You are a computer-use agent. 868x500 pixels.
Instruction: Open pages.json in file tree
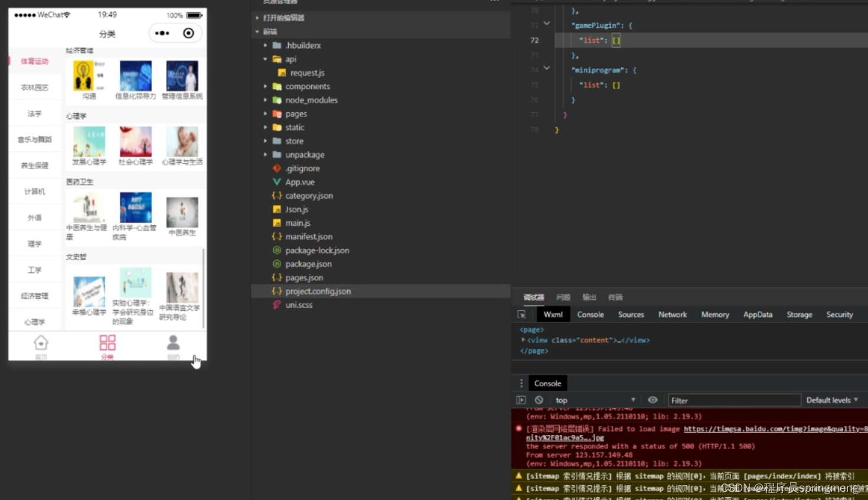coord(304,278)
